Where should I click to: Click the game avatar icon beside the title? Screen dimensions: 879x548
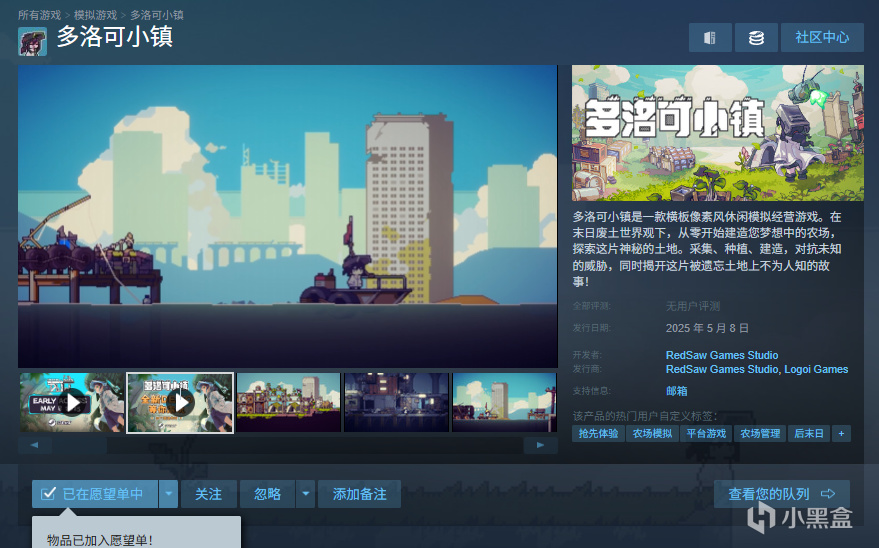point(33,41)
